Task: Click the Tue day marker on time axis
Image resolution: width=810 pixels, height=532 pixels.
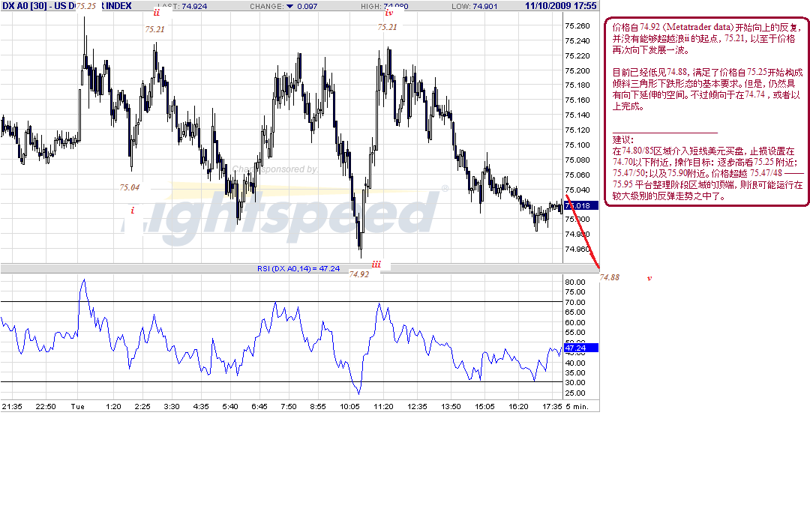Action: pyautogui.click(x=77, y=407)
